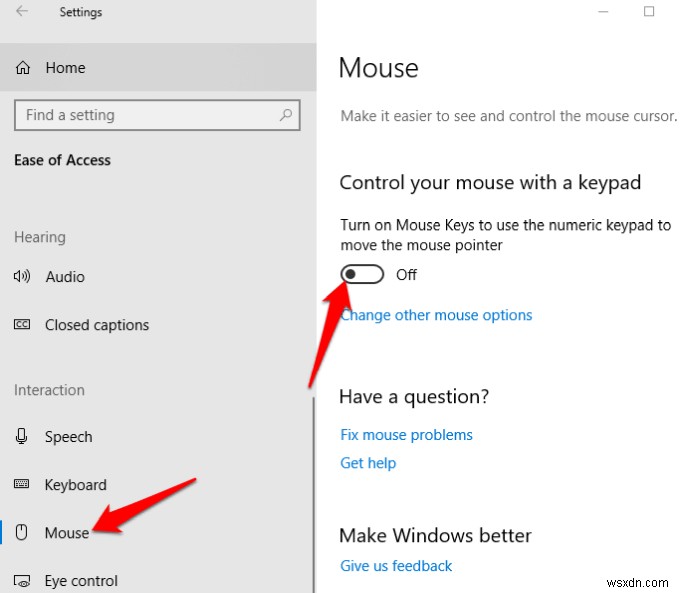680x593 pixels.
Task: Click the back arrow in Settings header
Action: pos(22,11)
